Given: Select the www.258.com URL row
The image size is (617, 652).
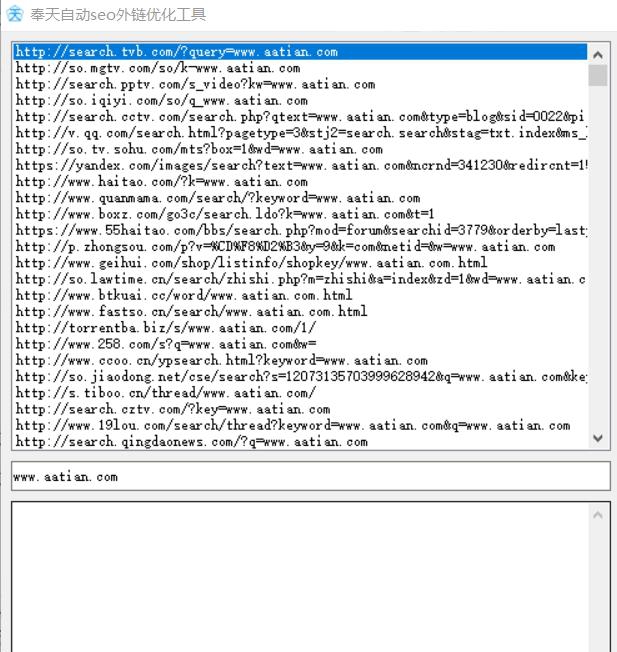Looking at the screenshot, I should click(300, 344).
